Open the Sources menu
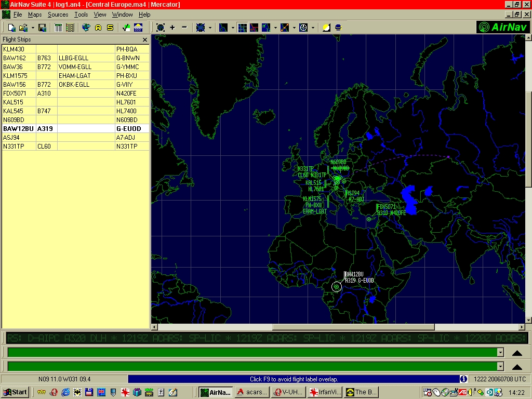The image size is (532, 399). (x=58, y=15)
